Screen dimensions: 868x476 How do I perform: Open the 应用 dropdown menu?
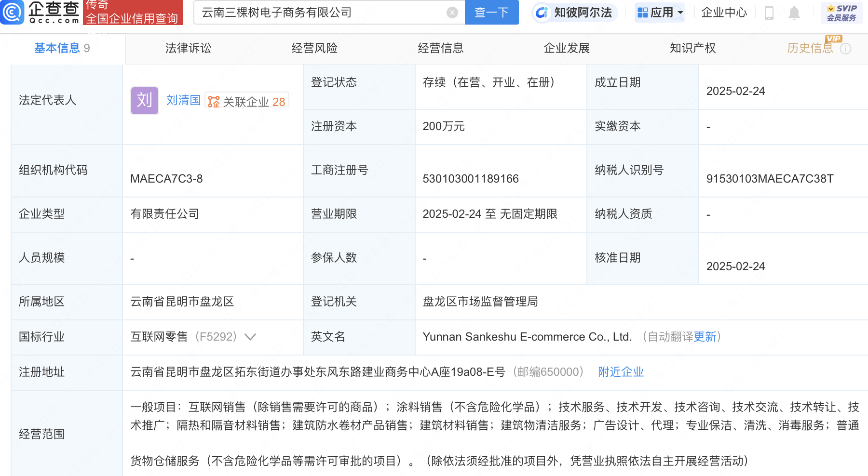coord(660,13)
